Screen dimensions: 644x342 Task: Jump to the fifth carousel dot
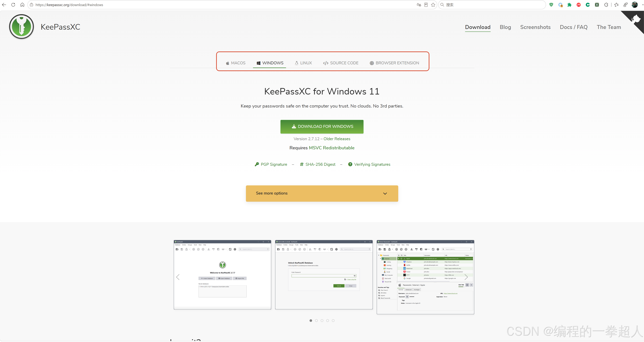click(x=333, y=320)
